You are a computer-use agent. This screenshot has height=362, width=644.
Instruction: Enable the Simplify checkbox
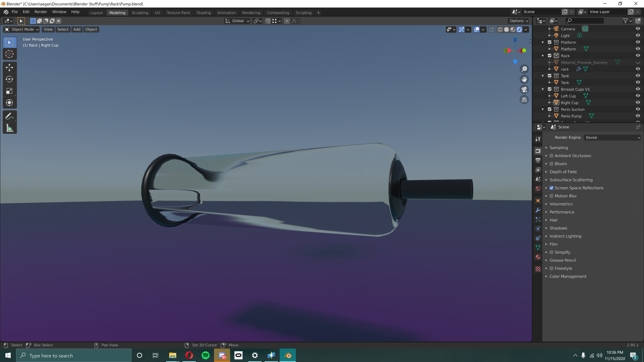551,252
